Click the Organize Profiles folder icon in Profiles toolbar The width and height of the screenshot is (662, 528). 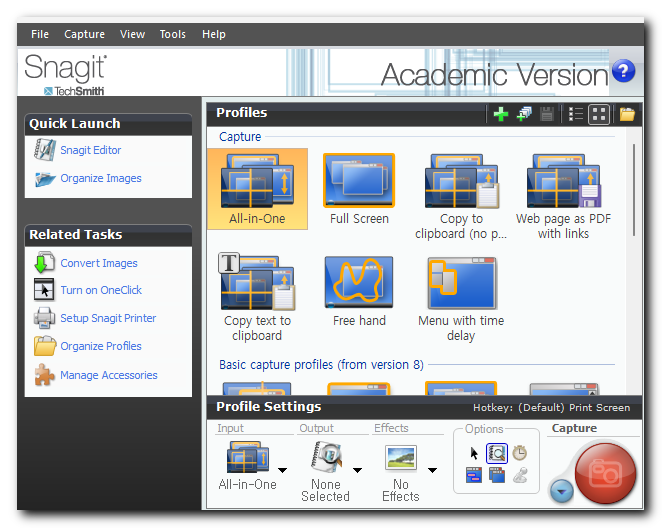[627, 114]
